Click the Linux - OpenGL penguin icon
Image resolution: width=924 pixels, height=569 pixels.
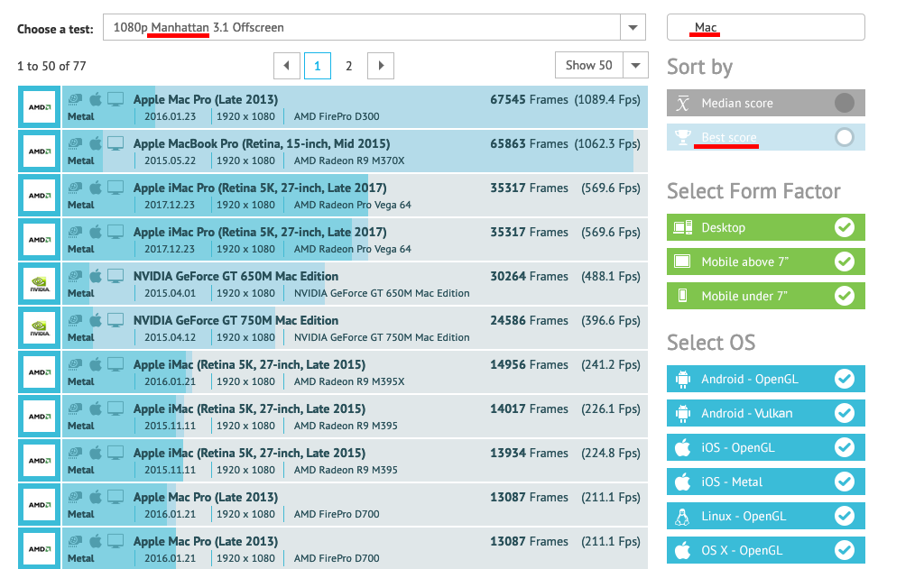(x=683, y=516)
